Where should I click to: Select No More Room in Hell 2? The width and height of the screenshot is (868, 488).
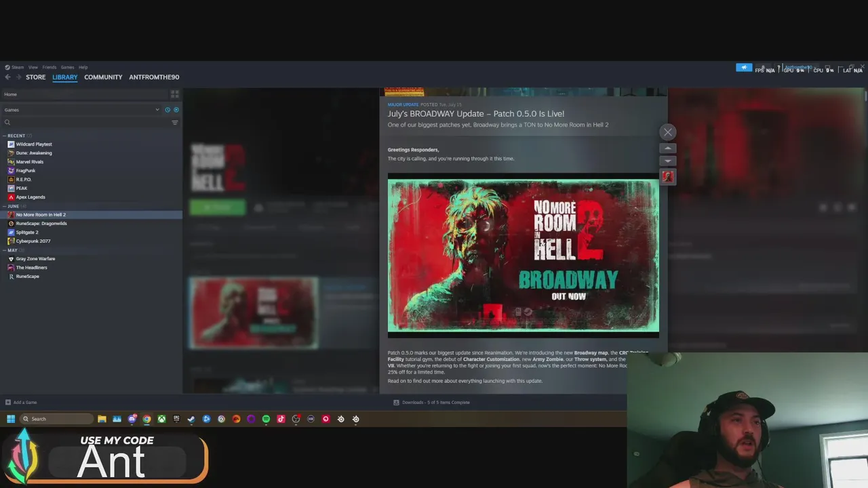[41, 215]
